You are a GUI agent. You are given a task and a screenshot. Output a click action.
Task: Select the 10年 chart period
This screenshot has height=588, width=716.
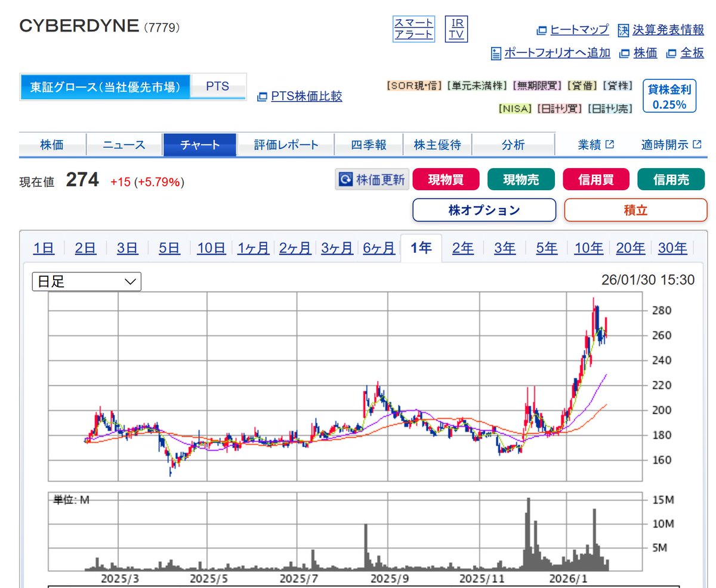(588, 248)
